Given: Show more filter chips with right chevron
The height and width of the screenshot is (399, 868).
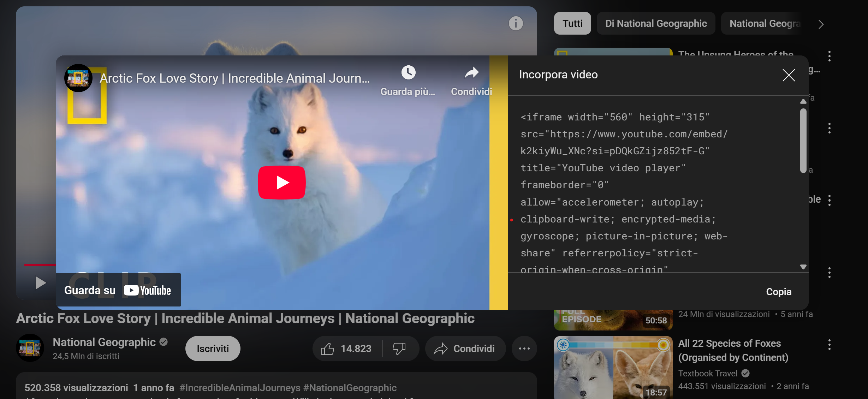Looking at the screenshot, I should point(821,24).
